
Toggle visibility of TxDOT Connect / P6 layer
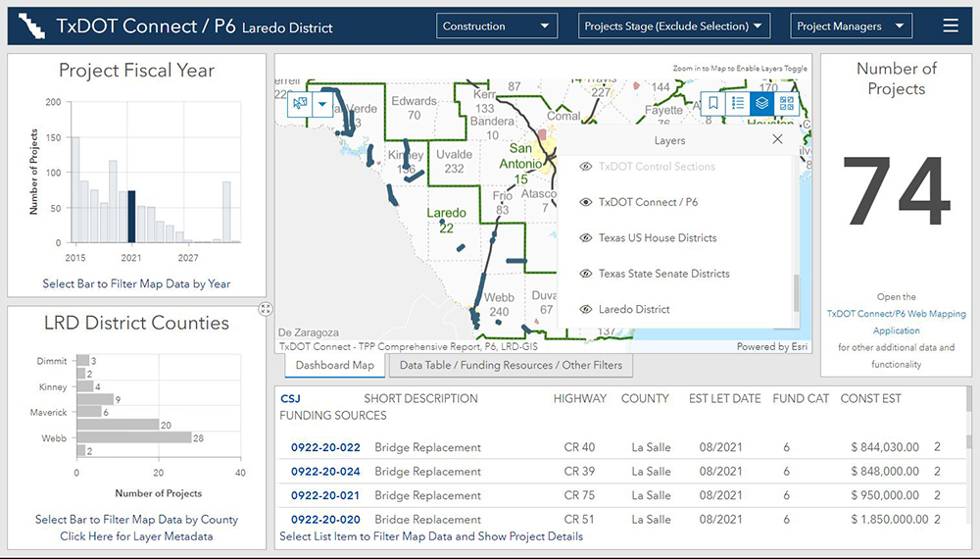(x=586, y=202)
